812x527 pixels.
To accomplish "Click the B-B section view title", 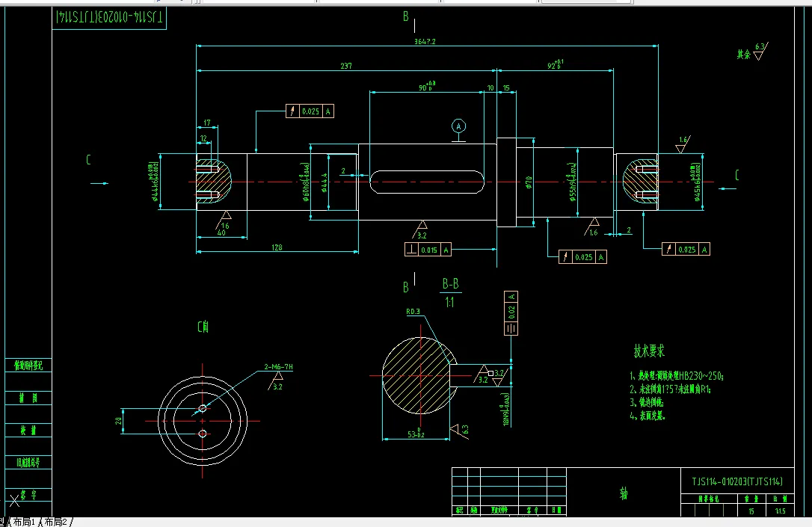I will click(451, 284).
